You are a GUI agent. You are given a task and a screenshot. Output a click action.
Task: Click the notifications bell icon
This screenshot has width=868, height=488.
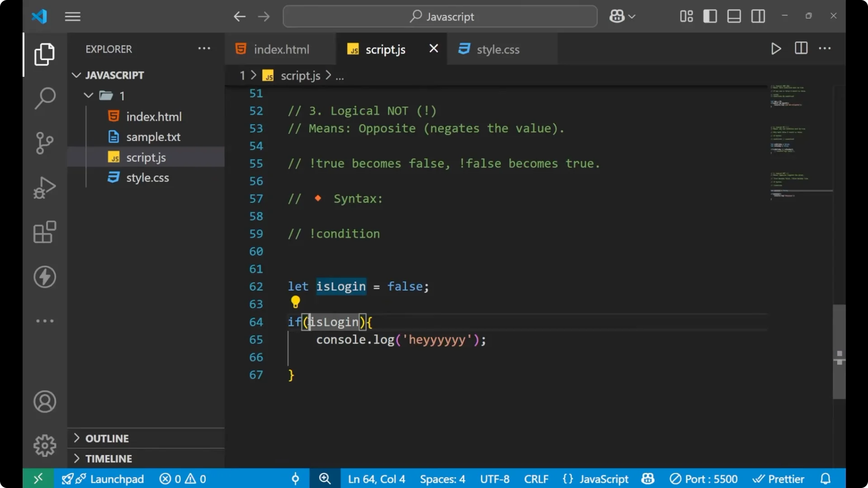[x=826, y=479]
